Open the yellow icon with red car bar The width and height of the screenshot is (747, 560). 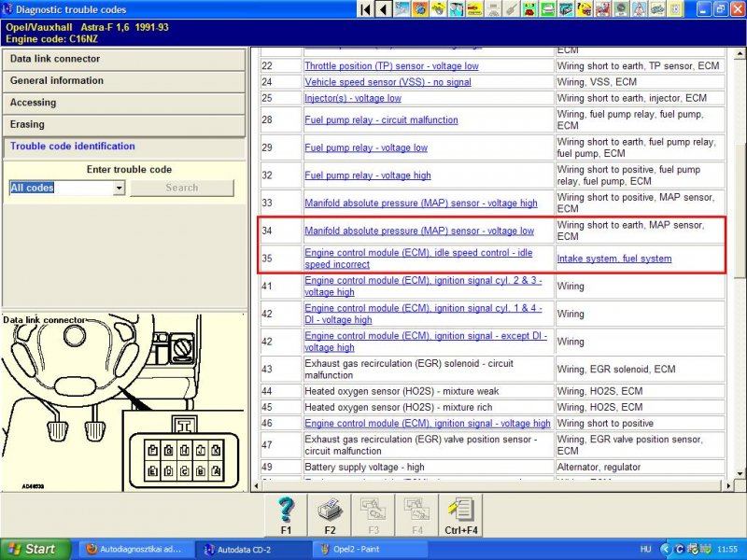[474, 9]
